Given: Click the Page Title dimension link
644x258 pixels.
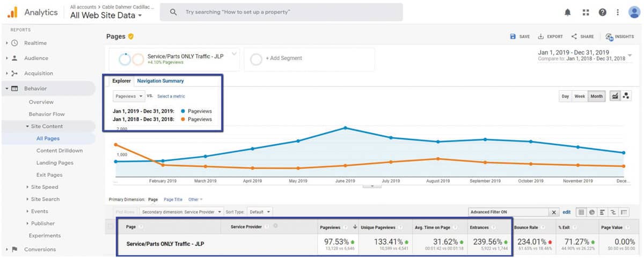Looking at the screenshot, I should click(173, 200).
